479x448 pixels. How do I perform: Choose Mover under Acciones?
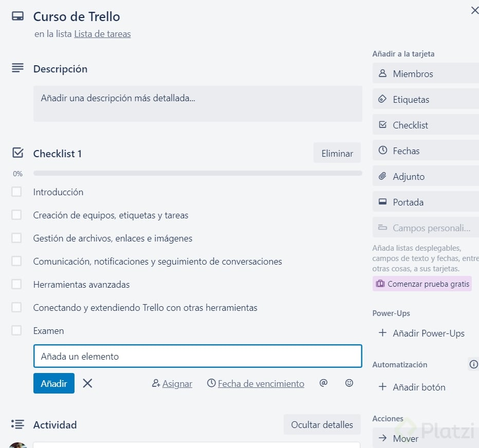(x=426, y=438)
